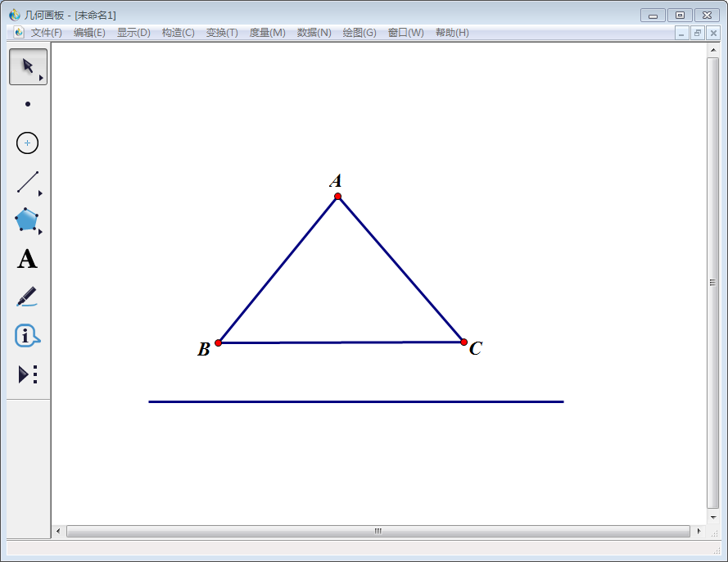Screen dimensions: 728x562
Task: Select the Arrow selection tool
Action: click(28, 66)
